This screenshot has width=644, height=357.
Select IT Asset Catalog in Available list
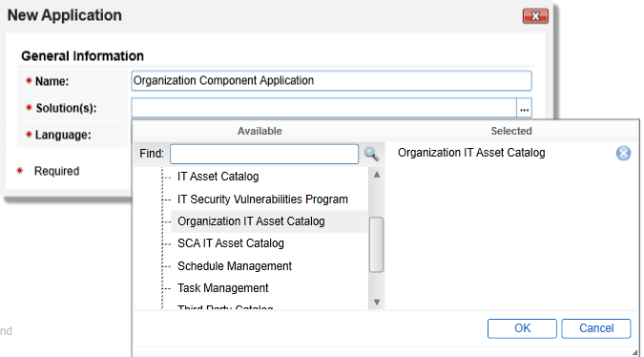tap(218, 177)
